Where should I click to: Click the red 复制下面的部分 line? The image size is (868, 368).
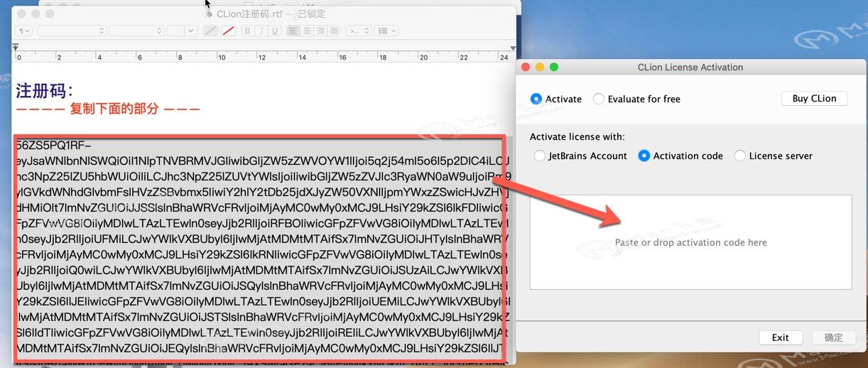pyautogui.click(x=108, y=109)
